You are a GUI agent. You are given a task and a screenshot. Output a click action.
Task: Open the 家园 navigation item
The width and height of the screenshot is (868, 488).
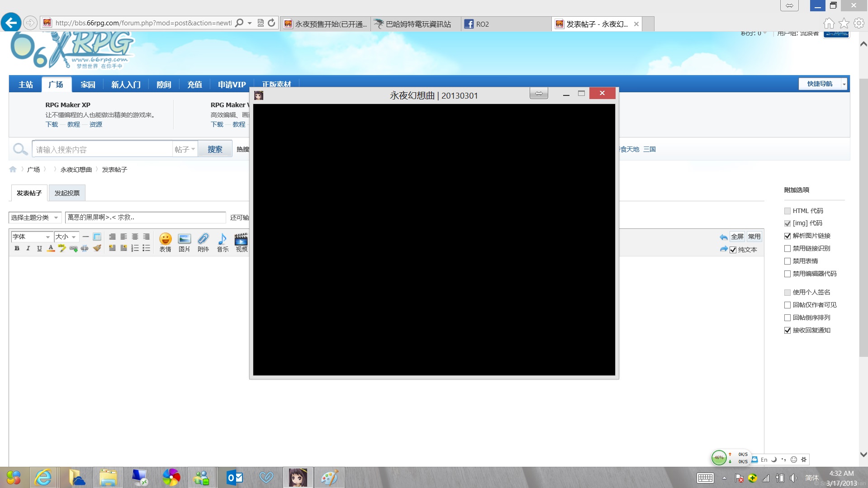pyautogui.click(x=88, y=85)
